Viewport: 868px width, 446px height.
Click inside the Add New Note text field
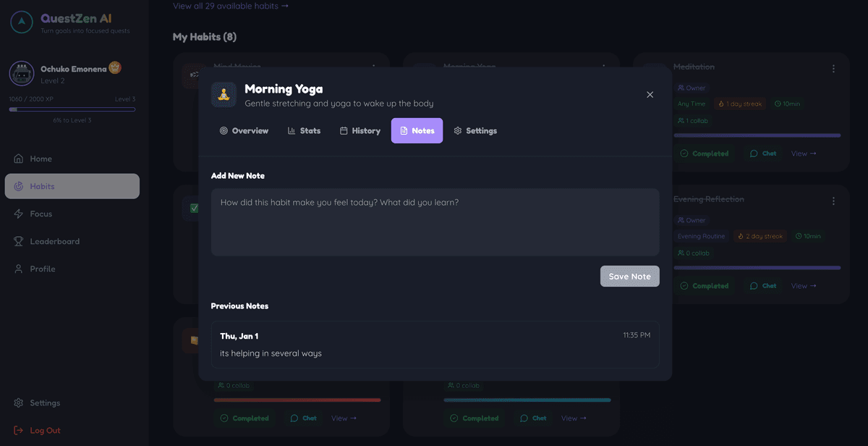435,221
